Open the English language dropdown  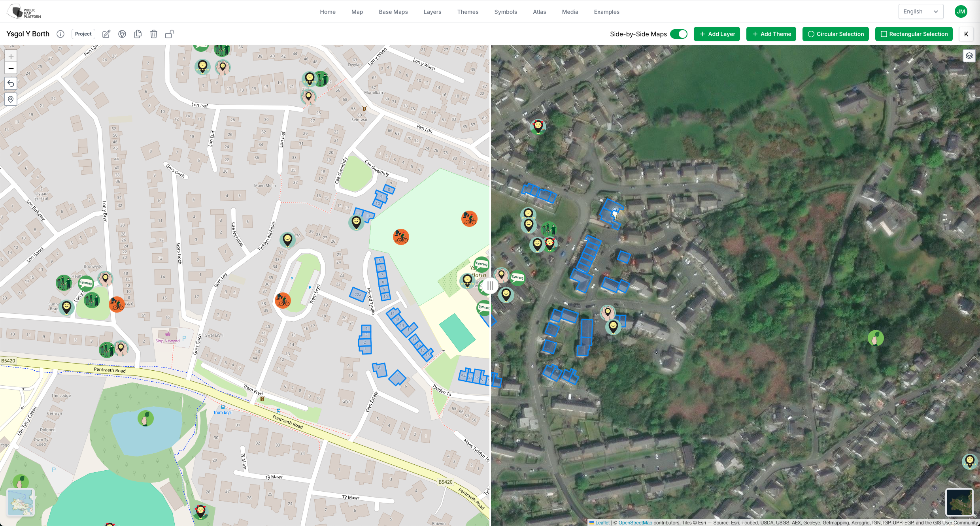point(920,11)
